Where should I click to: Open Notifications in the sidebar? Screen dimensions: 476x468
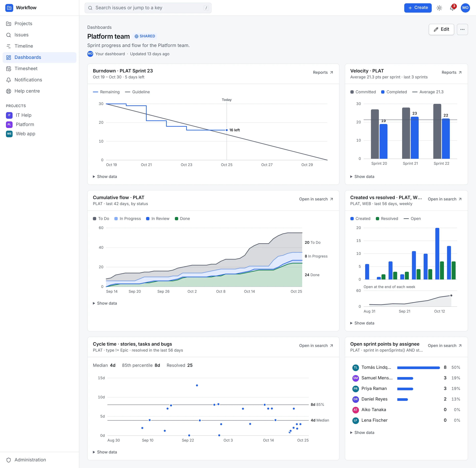40,80
